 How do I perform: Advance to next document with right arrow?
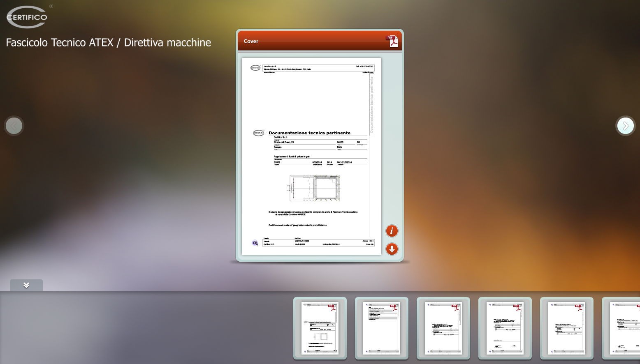(x=625, y=126)
